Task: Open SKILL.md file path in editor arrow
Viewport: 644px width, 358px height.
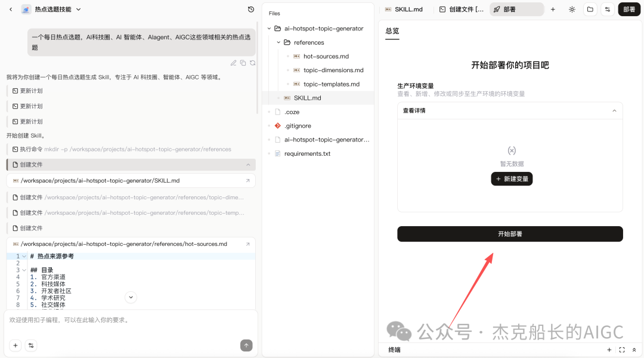Action: click(x=247, y=181)
